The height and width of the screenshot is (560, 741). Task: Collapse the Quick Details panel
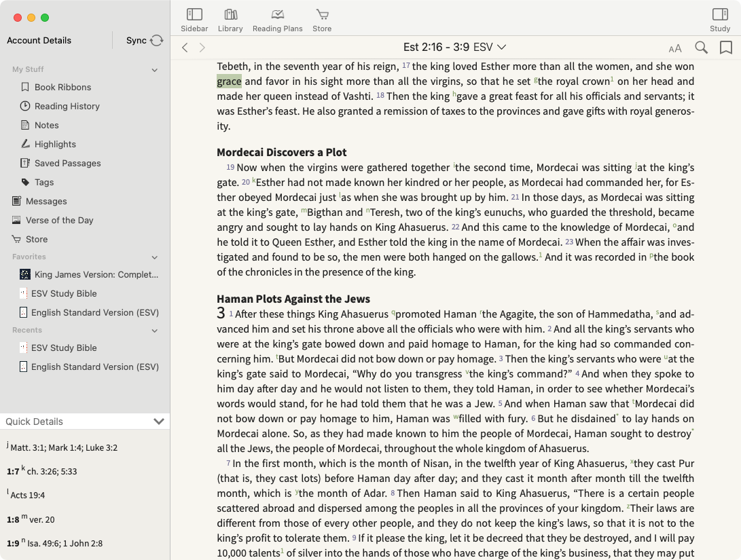[x=159, y=421]
